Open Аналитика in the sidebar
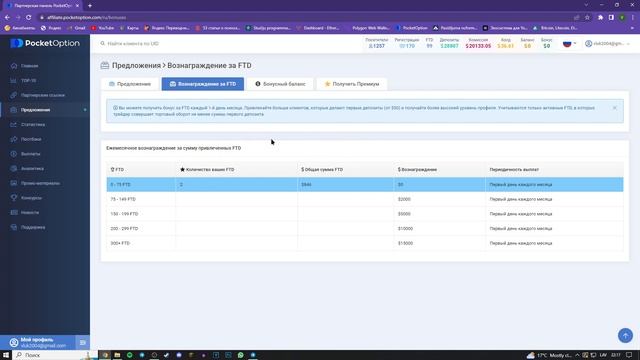The image size is (640, 360). pos(32,169)
